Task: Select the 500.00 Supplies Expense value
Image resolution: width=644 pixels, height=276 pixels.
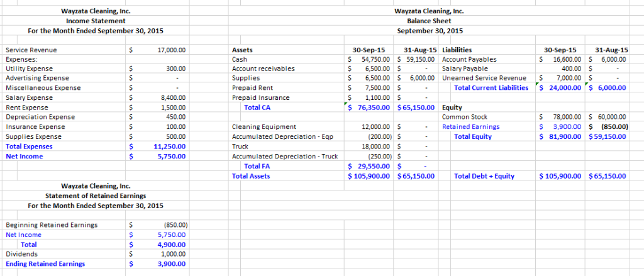Action: tap(177, 137)
